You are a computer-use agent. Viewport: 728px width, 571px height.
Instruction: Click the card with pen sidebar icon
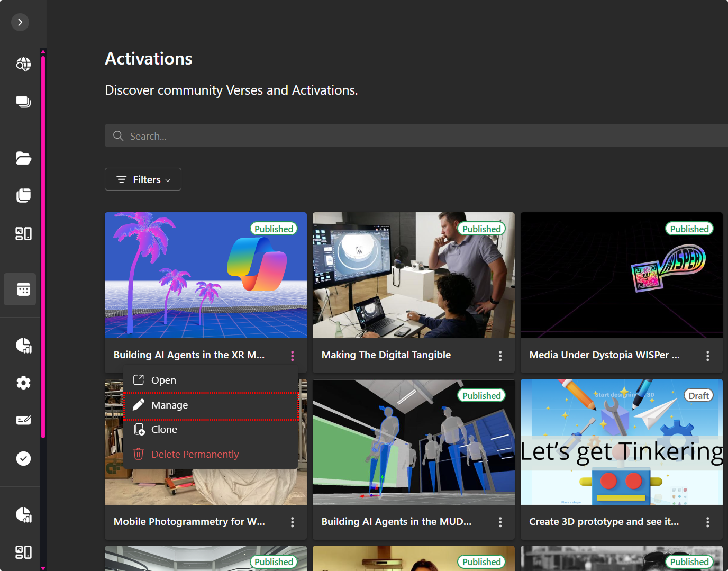[23, 420]
